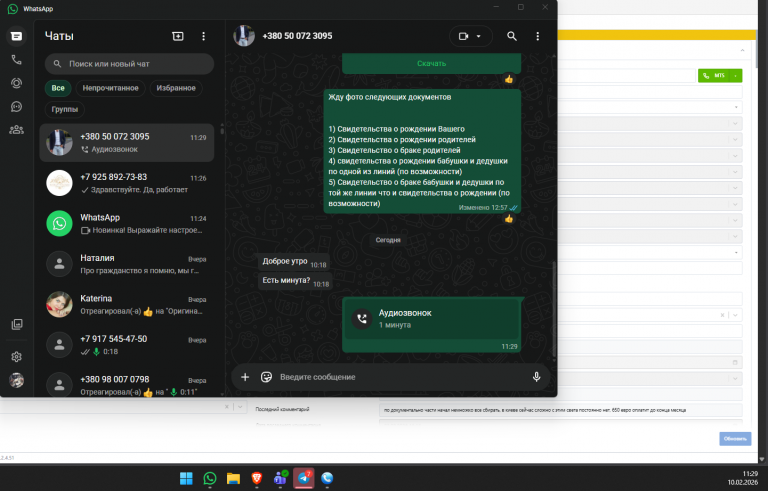Click thumbs-up reaction under the document list message
Viewport: 768px width, 491px height.
pos(509,219)
